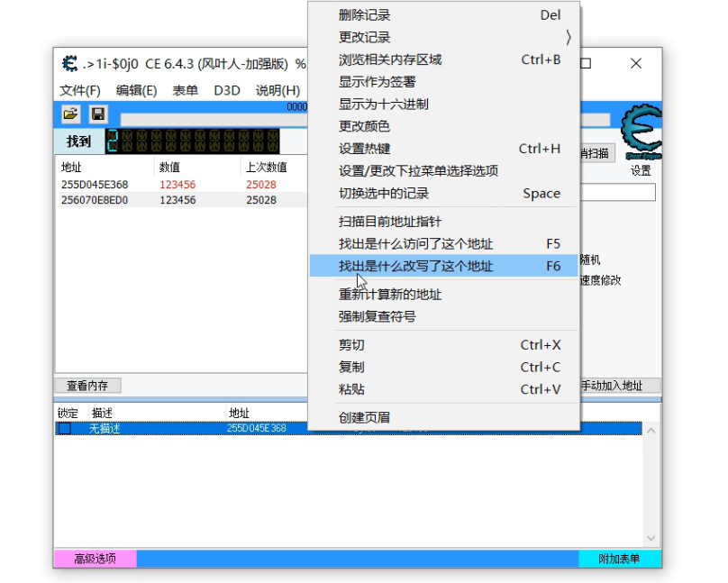This screenshot has width=728, height=583.
Task: Open the 编辑(E) menu
Action: coord(137,90)
